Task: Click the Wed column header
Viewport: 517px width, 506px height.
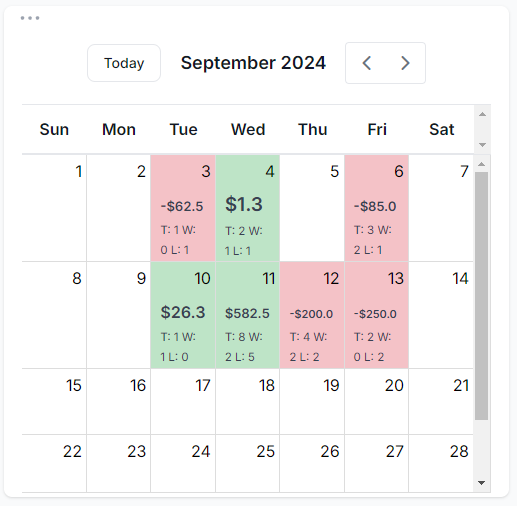Action: click(248, 129)
